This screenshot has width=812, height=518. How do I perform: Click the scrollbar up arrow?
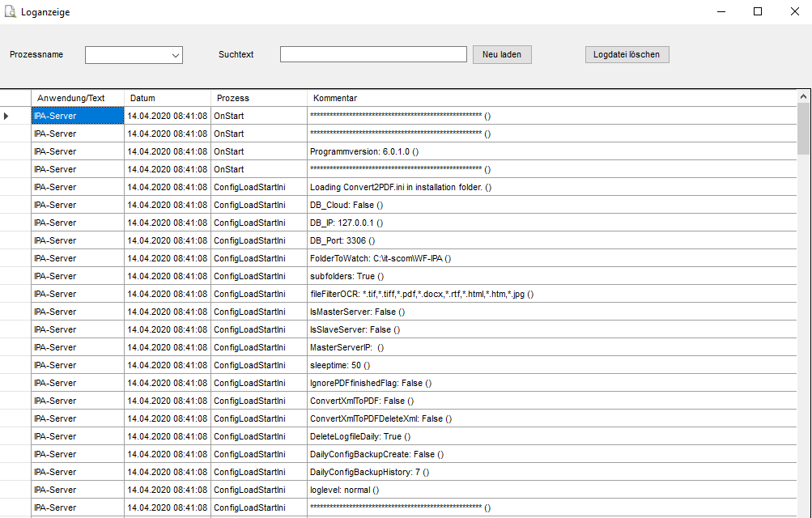tap(804, 97)
